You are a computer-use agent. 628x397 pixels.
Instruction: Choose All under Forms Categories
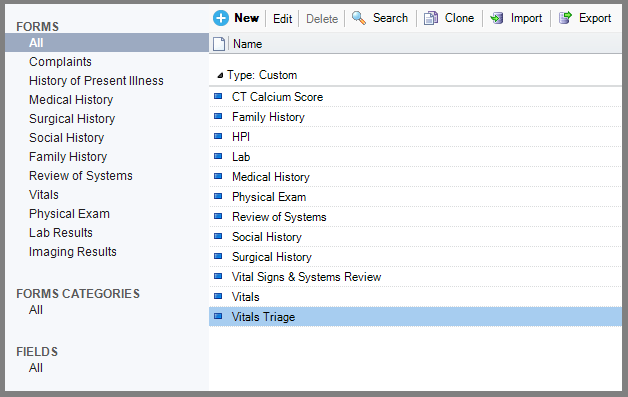coord(36,310)
